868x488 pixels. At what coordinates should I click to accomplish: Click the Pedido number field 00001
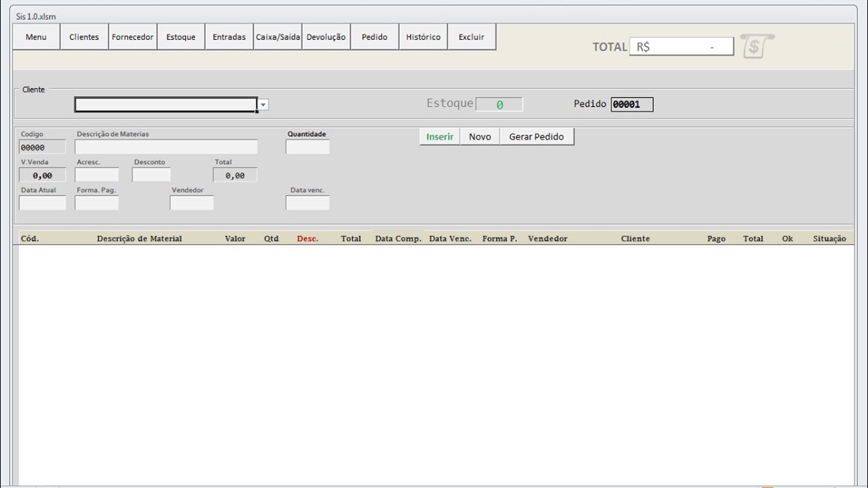click(x=632, y=104)
